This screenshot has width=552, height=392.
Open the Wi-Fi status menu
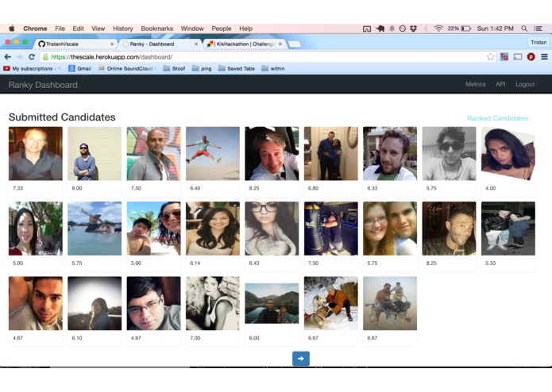[x=438, y=29]
